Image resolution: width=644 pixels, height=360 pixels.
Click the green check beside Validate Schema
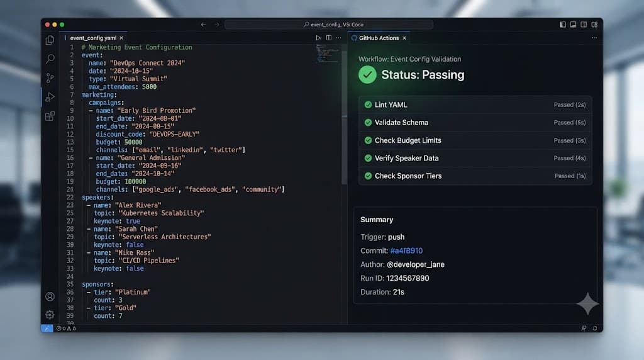click(x=368, y=123)
